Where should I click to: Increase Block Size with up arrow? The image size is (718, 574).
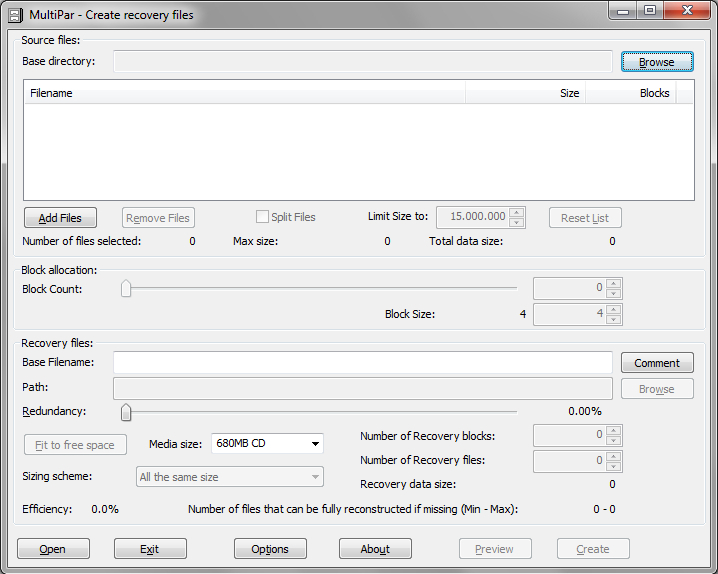[x=614, y=309]
